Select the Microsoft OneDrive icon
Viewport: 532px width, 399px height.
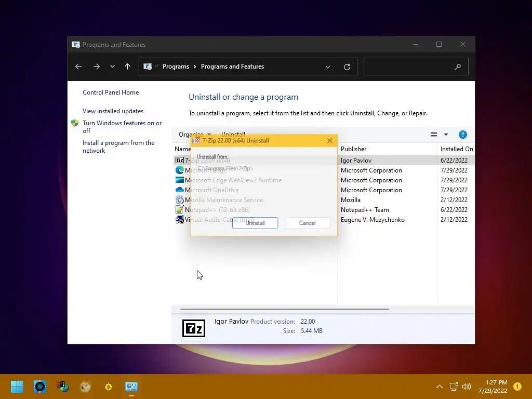[179, 190]
